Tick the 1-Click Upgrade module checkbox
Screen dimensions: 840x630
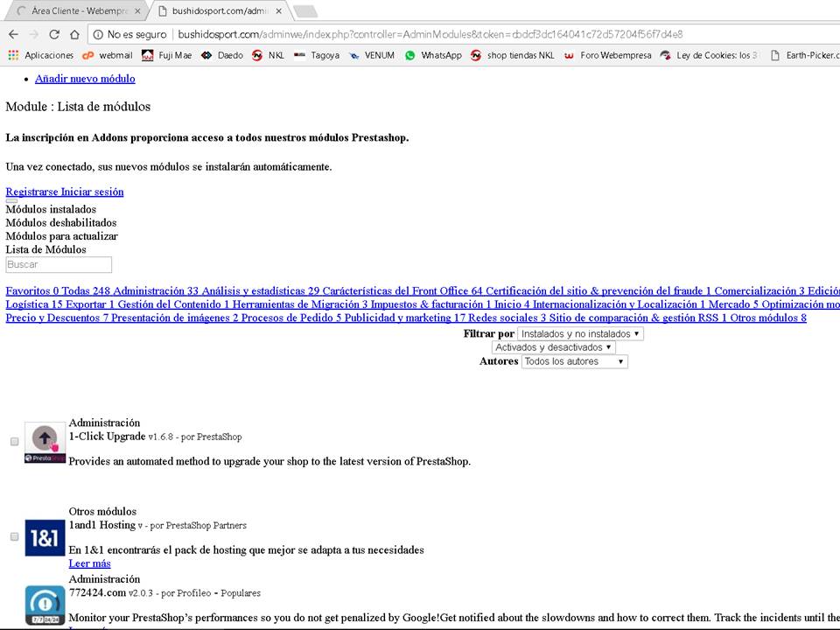pos(15,441)
